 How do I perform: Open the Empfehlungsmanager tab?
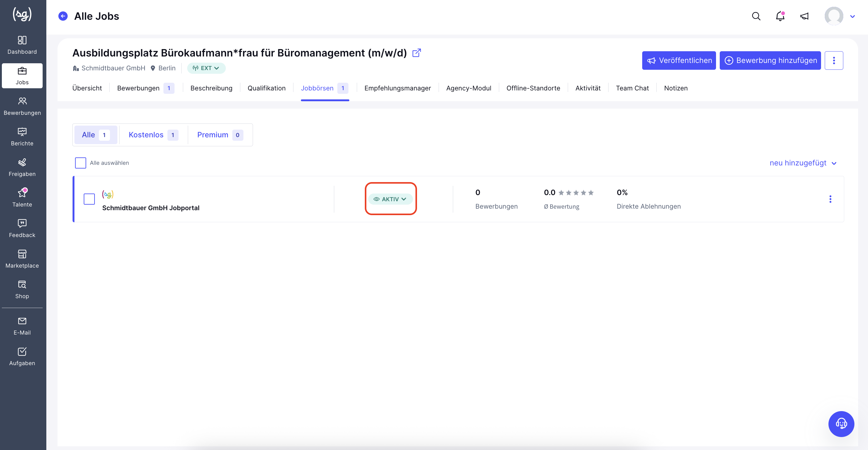tap(398, 88)
